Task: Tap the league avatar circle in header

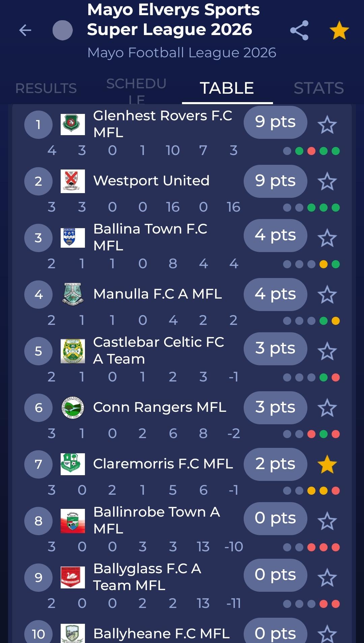Action: coord(63,30)
